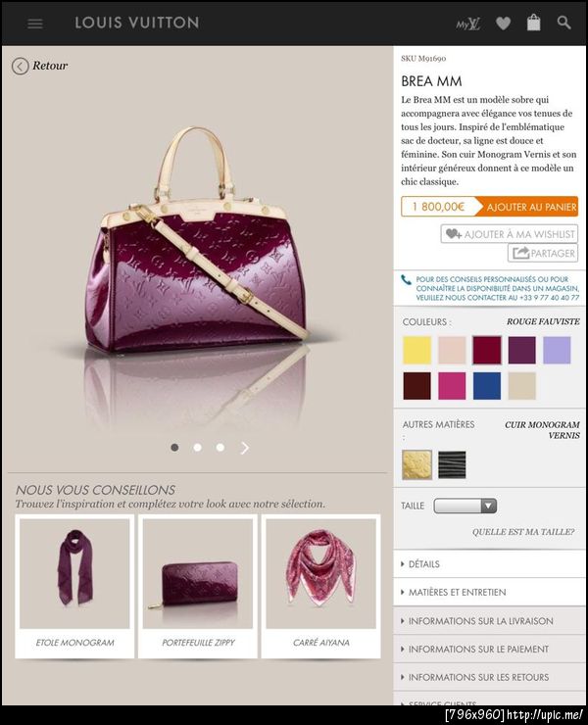Select the third image carousel dot
This screenshot has height=725, width=588.
point(220,448)
